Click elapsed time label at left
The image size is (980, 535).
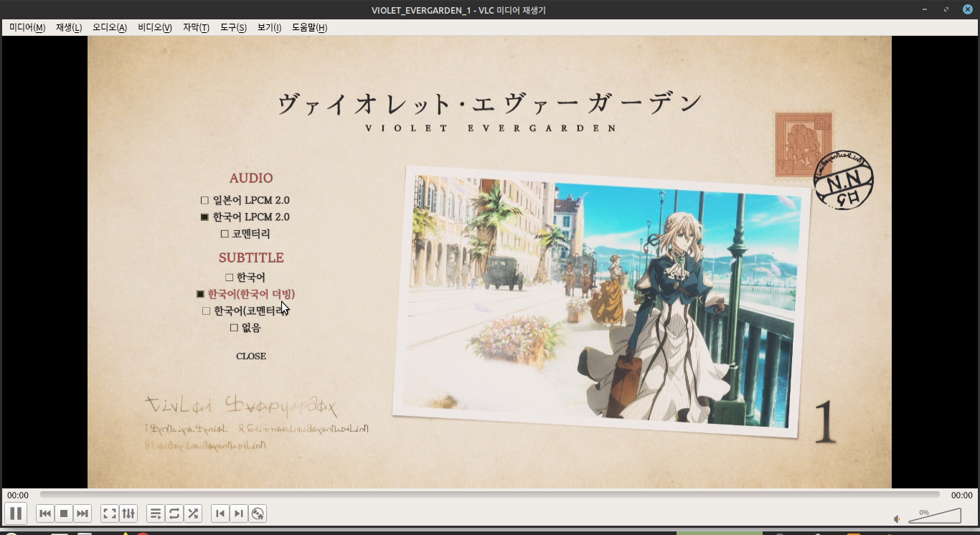18,496
